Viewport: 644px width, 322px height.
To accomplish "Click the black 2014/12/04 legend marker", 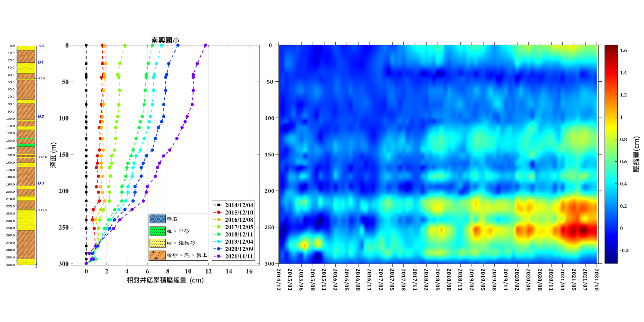I will [x=219, y=205].
